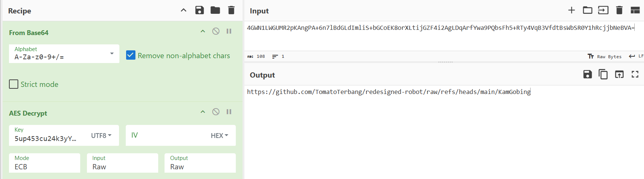Change the Key encoding from UTF8
This screenshot has height=179, width=644.
click(101, 136)
